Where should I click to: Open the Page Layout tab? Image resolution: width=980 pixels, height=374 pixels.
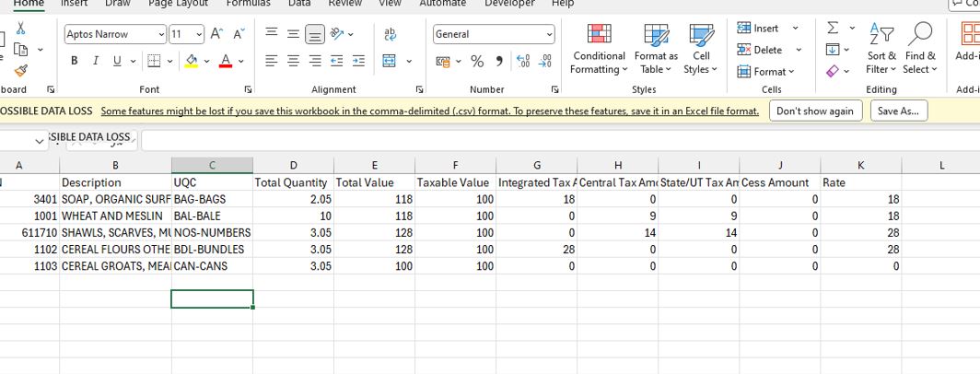tap(178, 4)
